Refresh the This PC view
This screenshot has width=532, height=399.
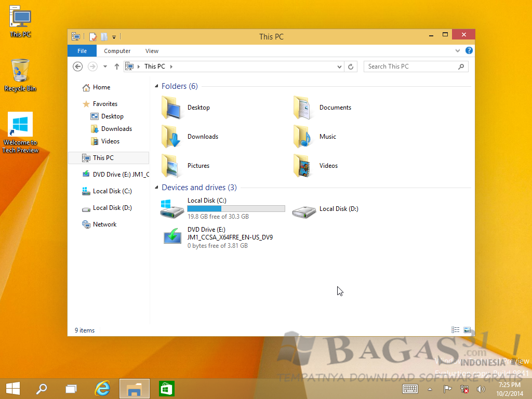pos(351,67)
